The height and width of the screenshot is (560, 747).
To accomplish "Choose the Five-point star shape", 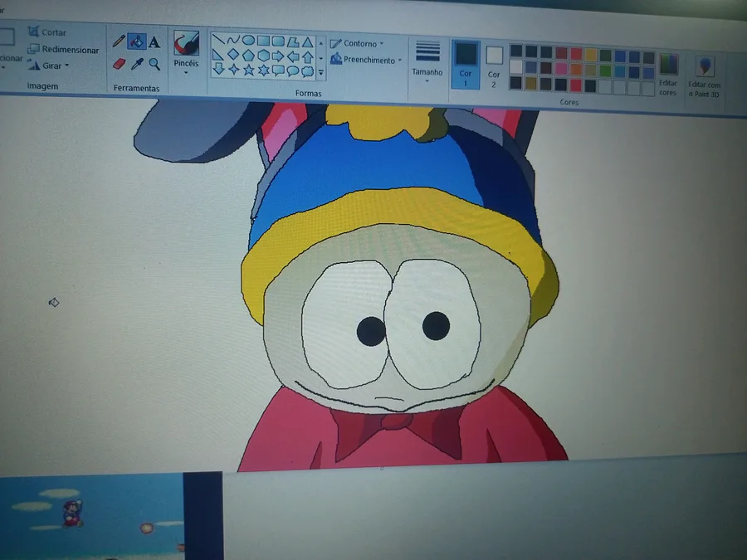I will pos(248,70).
